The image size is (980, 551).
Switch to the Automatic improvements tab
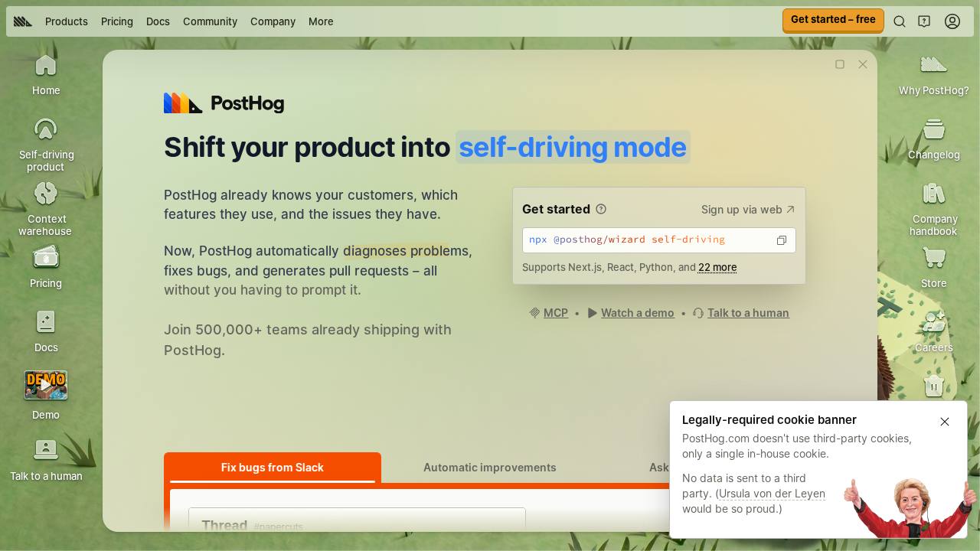click(x=490, y=468)
